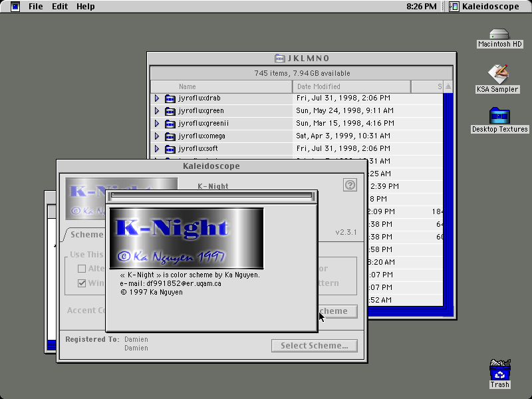The height and width of the screenshot is (399, 532).
Task: Click the 'Fri, Jul 31, 1998, 2:06 PM' date for jyrofluxdrab
Action: 343,98
